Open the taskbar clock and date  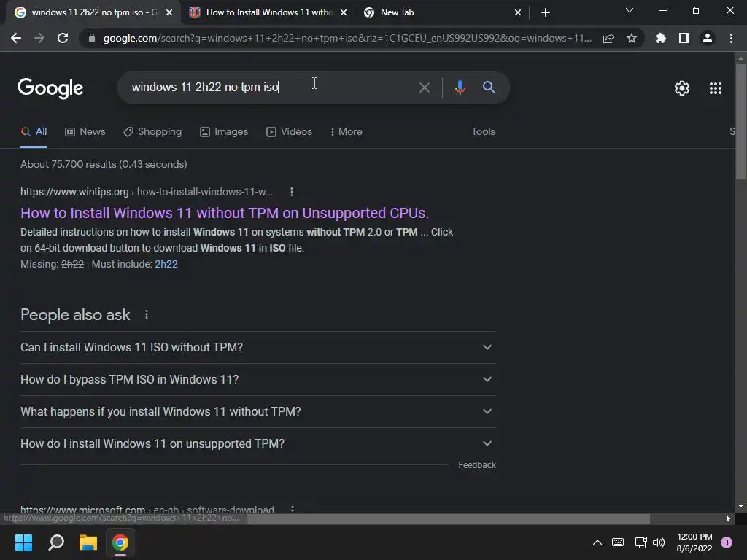[694, 542]
